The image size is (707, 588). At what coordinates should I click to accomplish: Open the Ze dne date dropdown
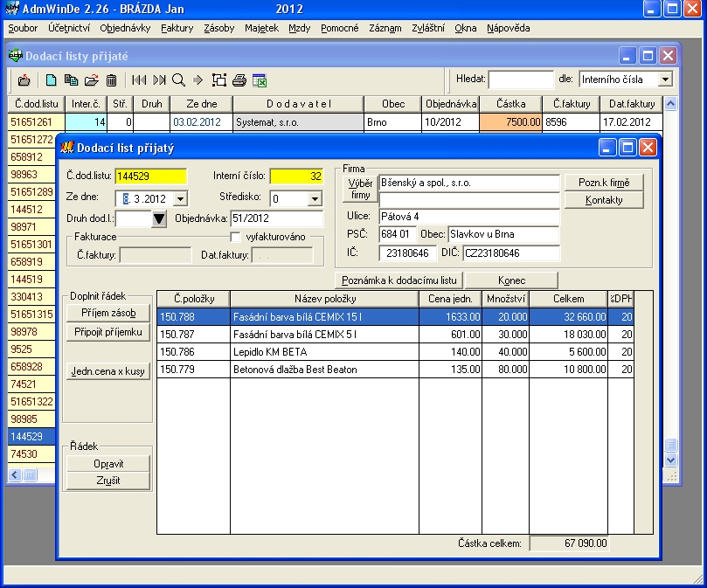pyautogui.click(x=180, y=198)
